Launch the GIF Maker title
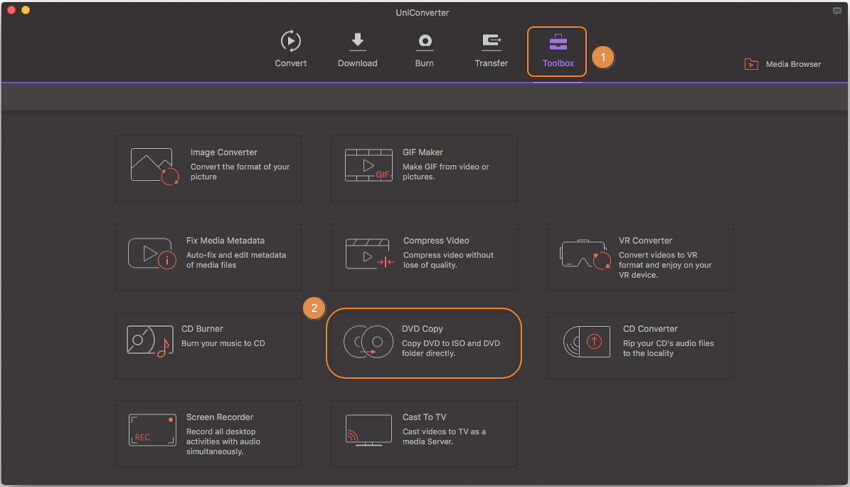This screenshot has height=487, width=850. pos(422,152)
